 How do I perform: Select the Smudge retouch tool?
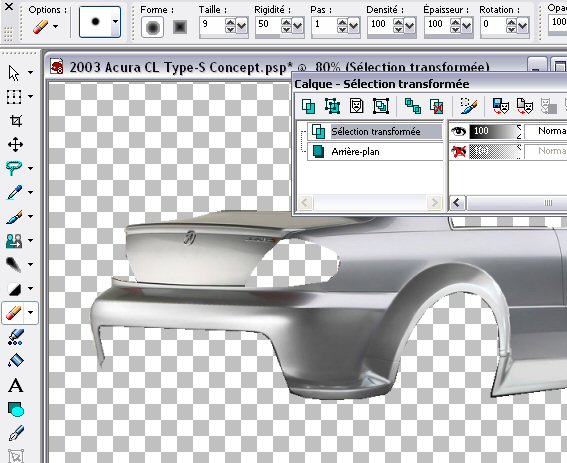pyautogui.click(x=14, y=264)
